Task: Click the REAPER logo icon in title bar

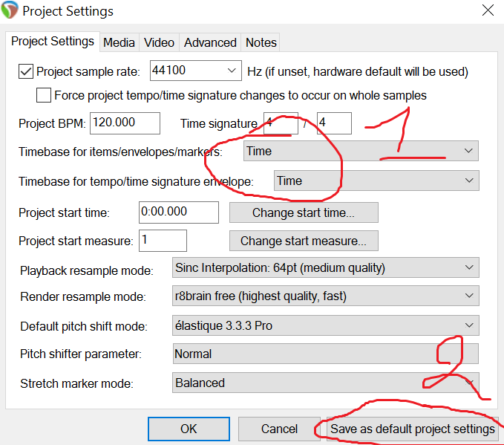Action: (10, 12)
